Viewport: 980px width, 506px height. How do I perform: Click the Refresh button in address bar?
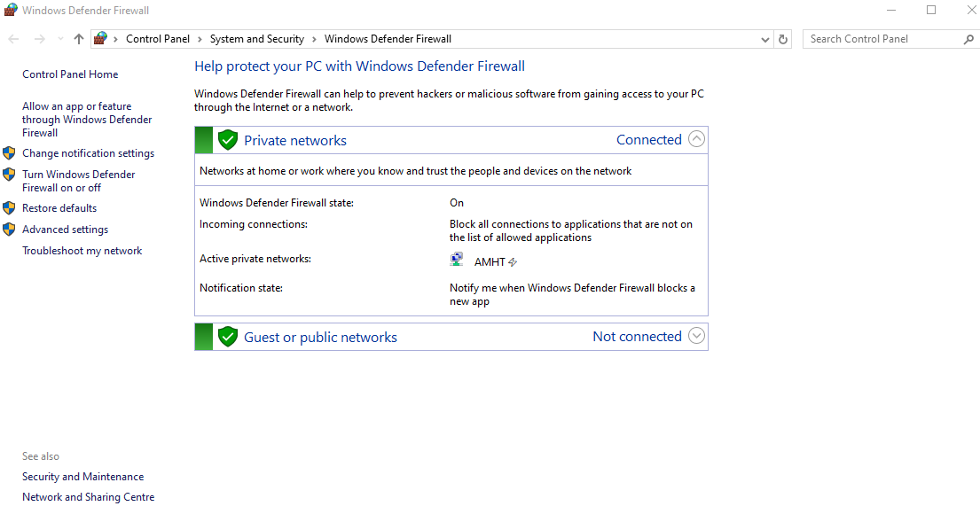[x=783, y=39]
